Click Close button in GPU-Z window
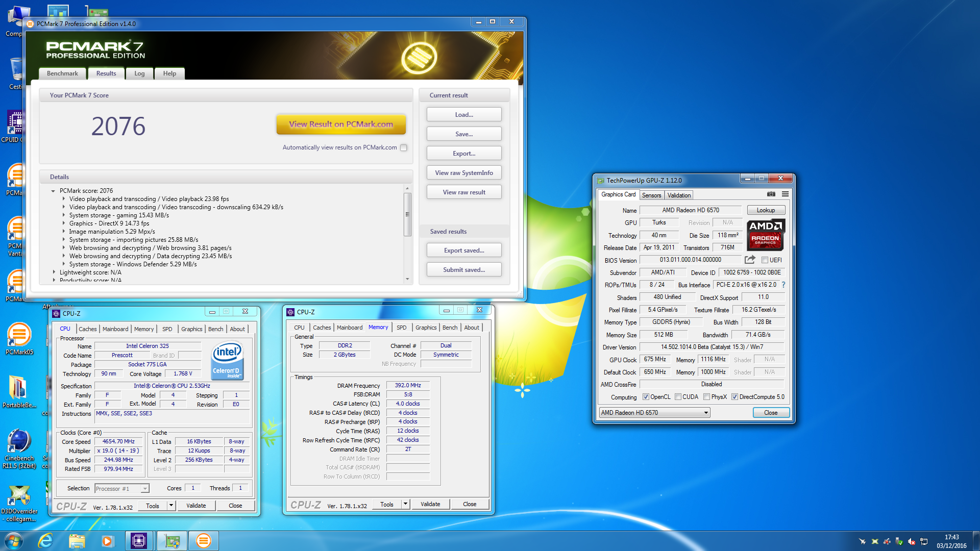Viewport: 980px width, 551px height. 771,413
